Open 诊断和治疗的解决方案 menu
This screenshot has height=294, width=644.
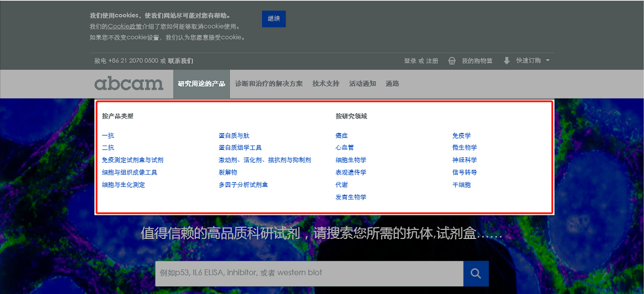tap(269, 84)
